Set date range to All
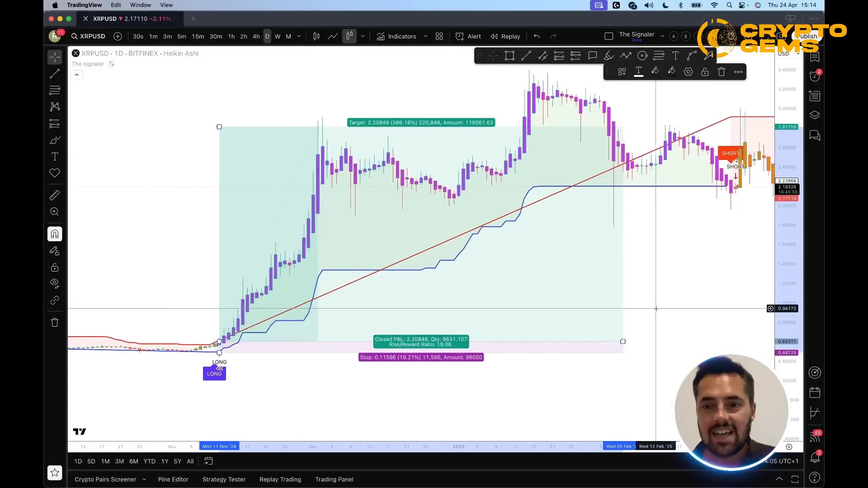 click(190, 461)
